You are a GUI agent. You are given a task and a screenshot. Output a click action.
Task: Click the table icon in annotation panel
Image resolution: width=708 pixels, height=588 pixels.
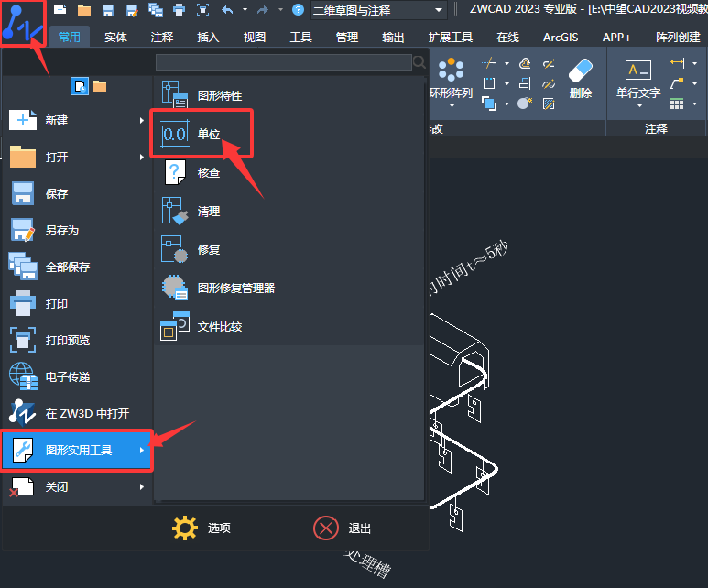point(676,104)
